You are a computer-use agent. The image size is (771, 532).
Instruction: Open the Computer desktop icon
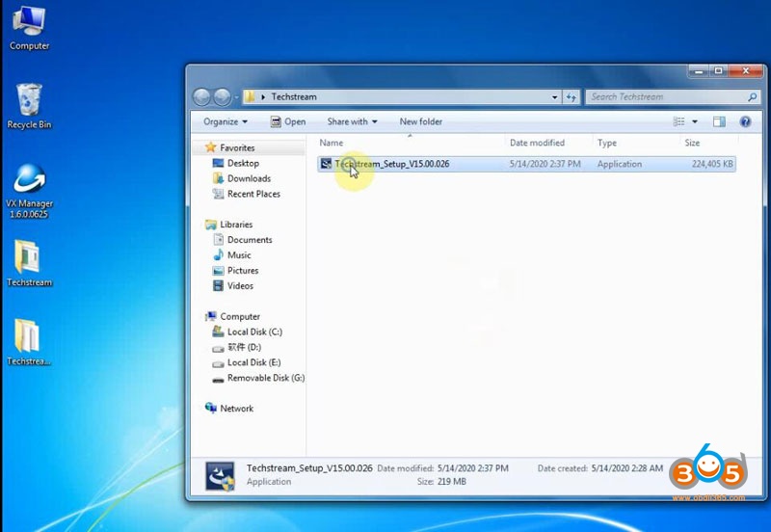[29, 29]
